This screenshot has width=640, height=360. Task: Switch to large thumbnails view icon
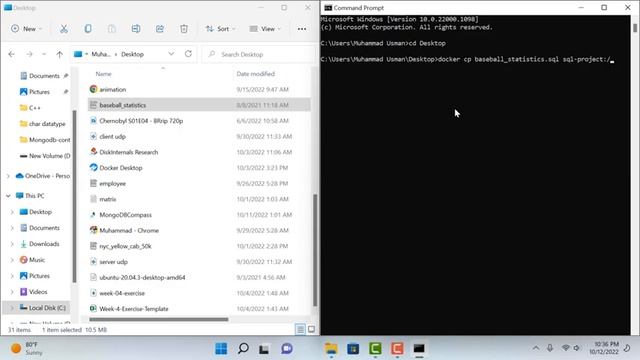pyautogui.click(x=311, y=329)
